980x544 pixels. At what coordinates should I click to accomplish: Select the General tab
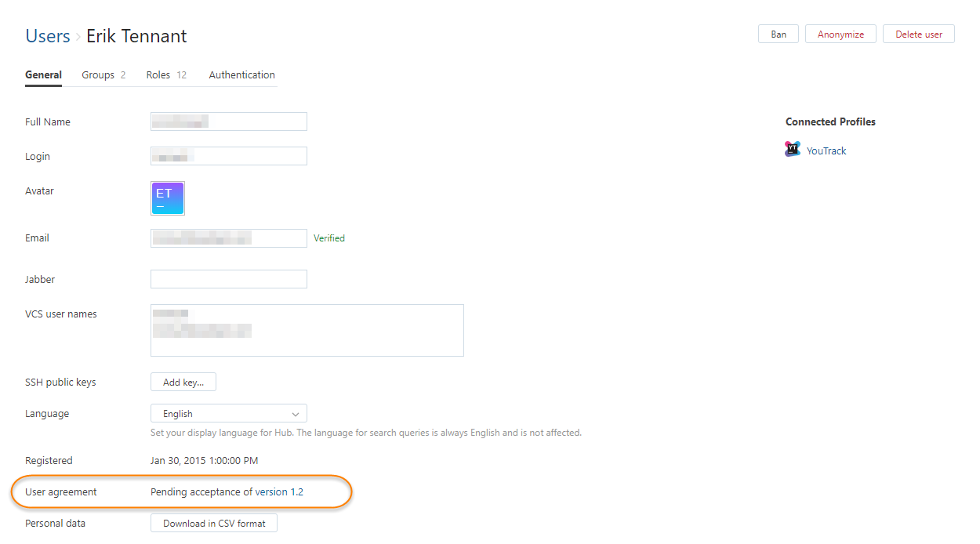click(x=43, y=75)
